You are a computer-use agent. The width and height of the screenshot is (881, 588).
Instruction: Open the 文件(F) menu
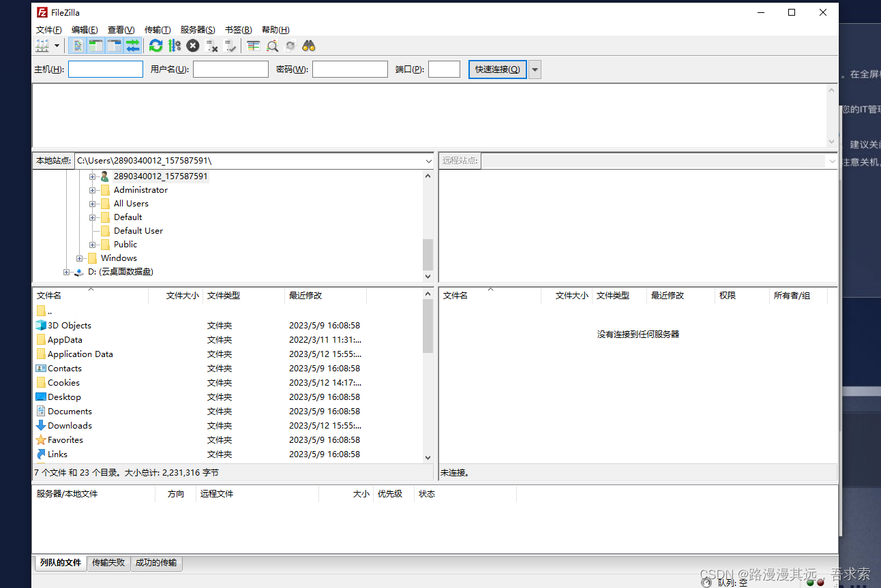49,30
